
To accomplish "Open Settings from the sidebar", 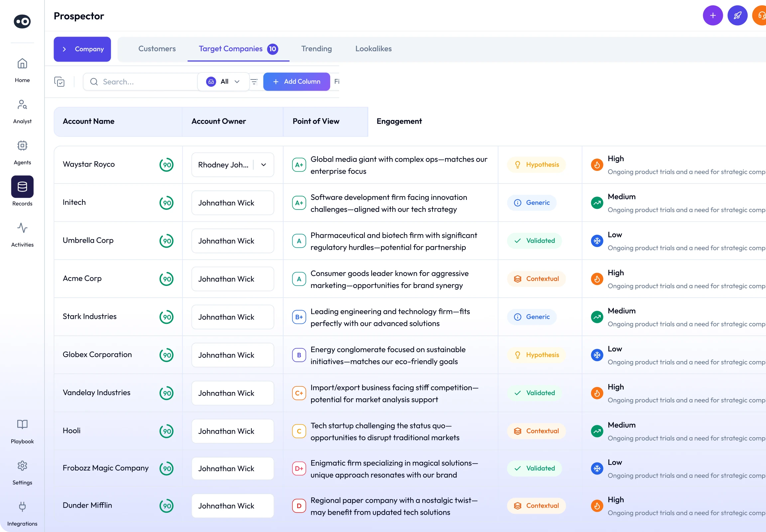I will click(22, 472).
